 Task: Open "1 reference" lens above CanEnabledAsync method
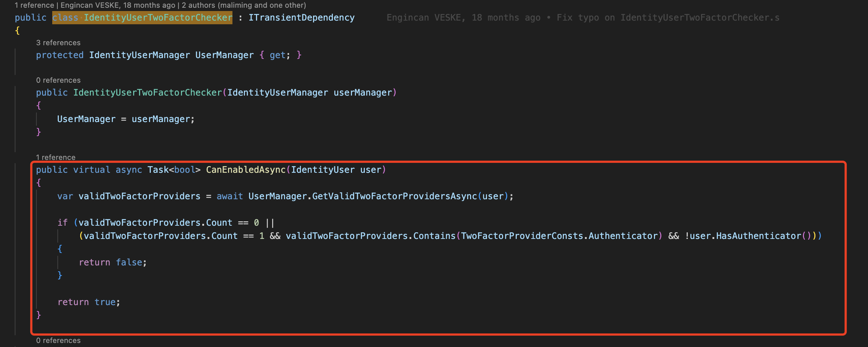pyautogui.click(x=56, y=157)
